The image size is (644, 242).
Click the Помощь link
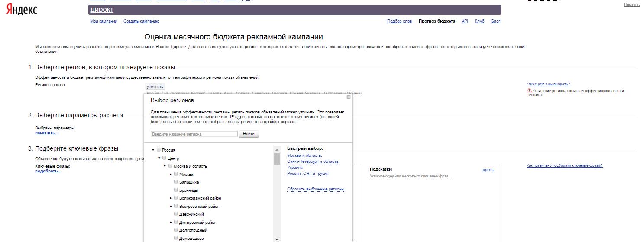631,5
